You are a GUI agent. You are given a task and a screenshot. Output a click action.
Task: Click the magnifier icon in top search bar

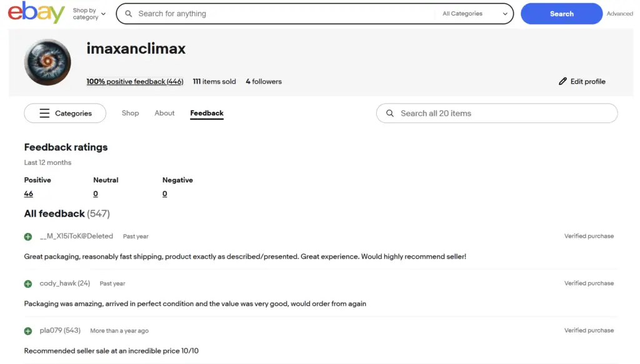(x=129, y=14)
